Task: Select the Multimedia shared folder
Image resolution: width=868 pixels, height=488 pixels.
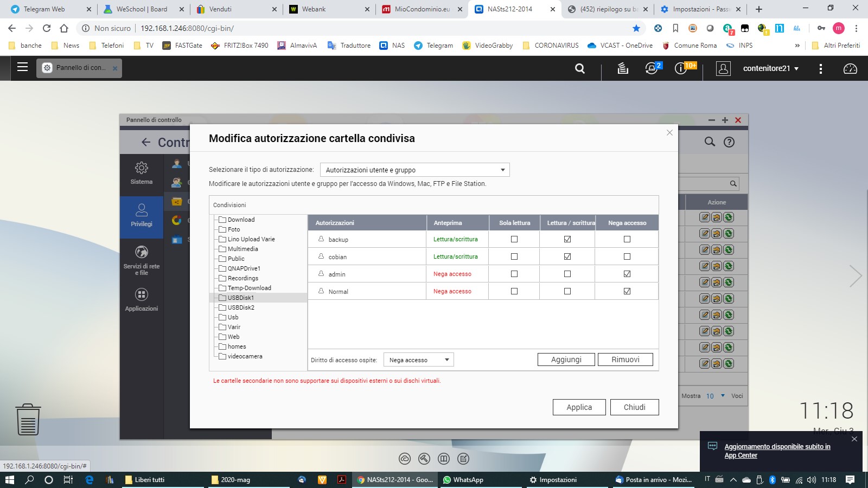Action: (242, 249)
